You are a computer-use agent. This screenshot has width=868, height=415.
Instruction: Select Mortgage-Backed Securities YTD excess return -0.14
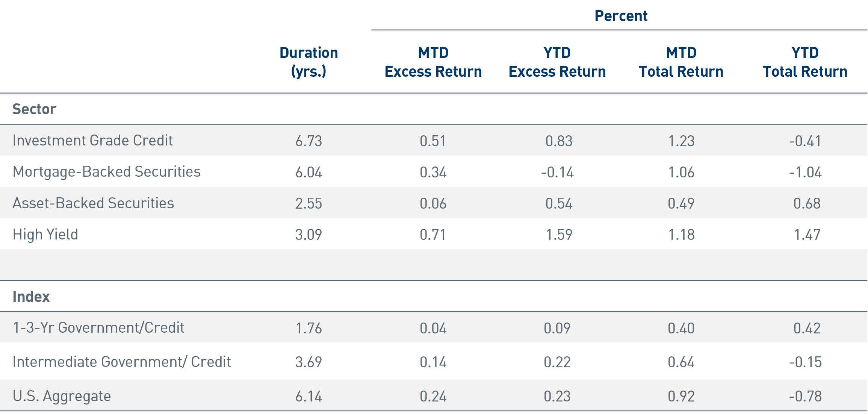click(557, 172)
